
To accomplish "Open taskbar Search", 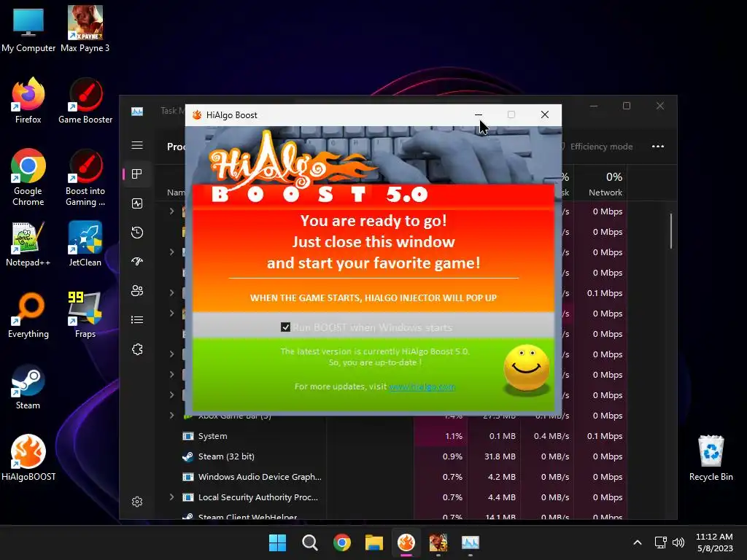I will tap(309, 542).
